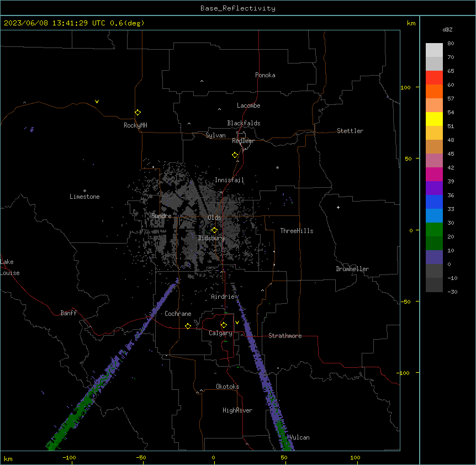
Task: Select the Cochrane label
Action: tap(178, 314)
